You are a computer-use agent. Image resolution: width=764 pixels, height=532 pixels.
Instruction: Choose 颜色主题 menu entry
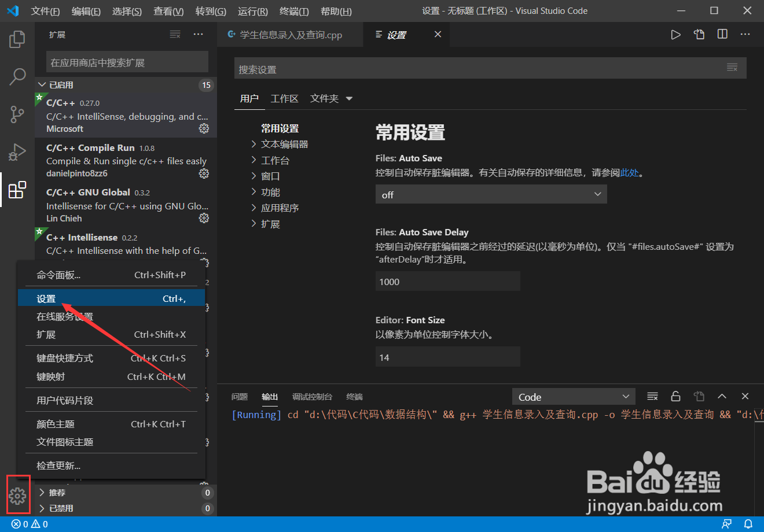point(112,424)
